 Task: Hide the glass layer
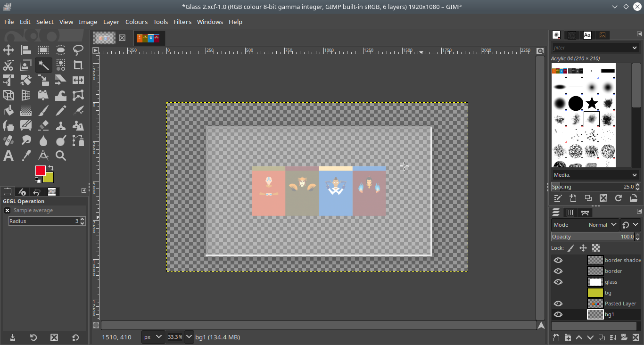coord(558,282)
